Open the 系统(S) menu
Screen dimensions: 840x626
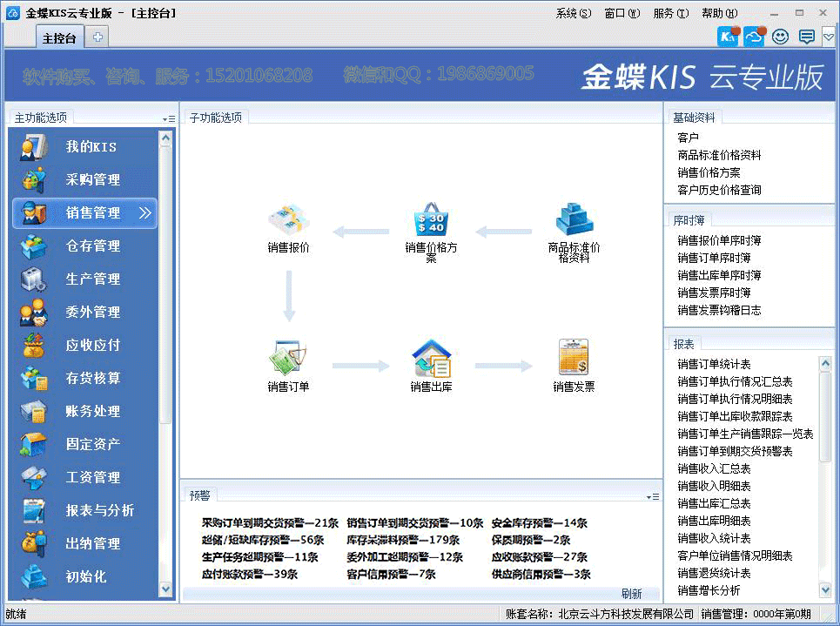pyautogui.click(x=573, y=13)
